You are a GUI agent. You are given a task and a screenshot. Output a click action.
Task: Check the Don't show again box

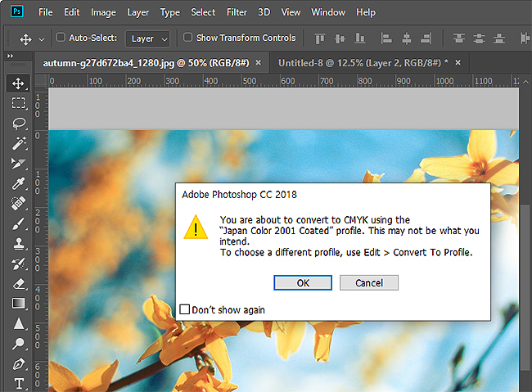coord(185,309)
